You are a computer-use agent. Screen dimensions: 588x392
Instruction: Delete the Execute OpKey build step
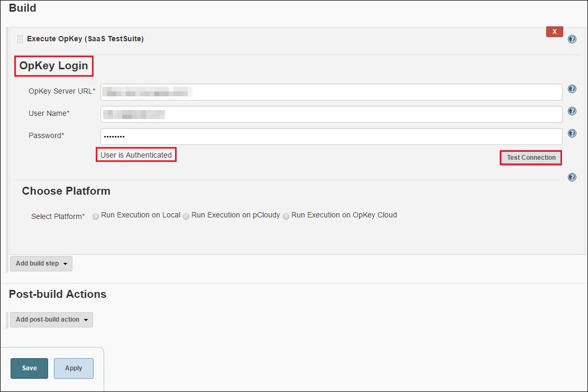tap(554, 32)
